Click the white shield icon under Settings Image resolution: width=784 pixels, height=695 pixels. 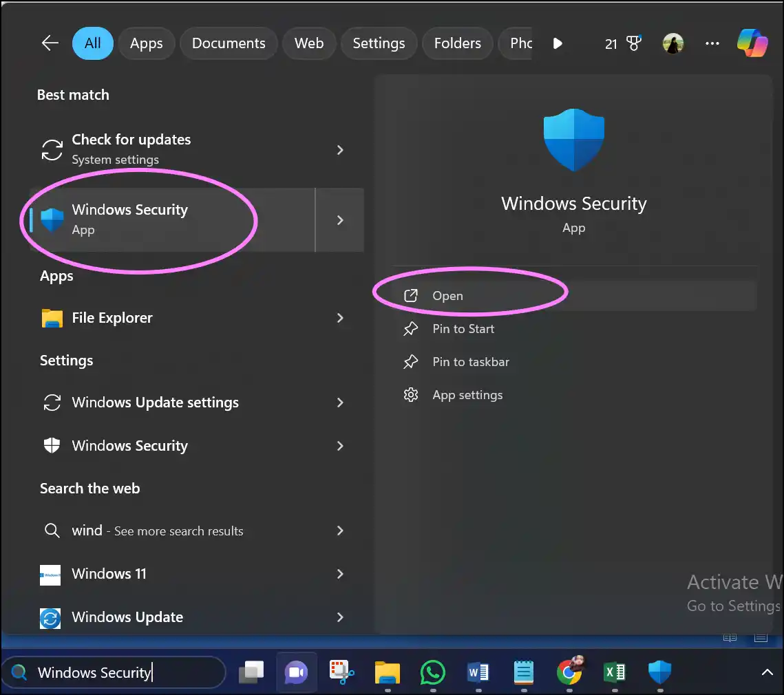[x=52, y=445]
